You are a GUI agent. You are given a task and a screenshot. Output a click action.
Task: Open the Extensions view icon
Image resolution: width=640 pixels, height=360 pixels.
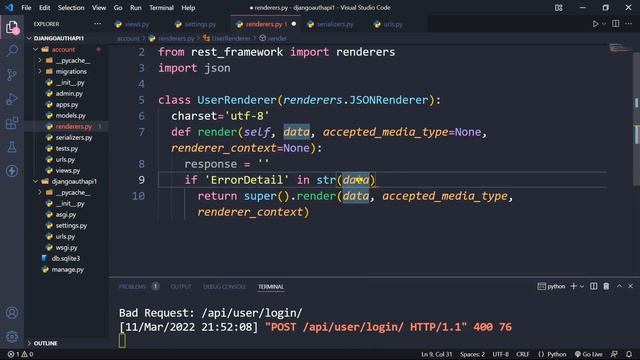pos(12,123)
